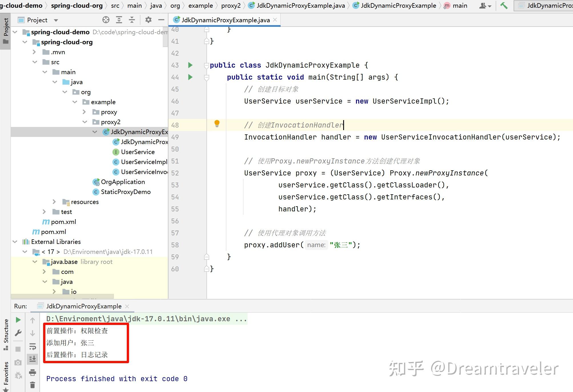Open the intention light bulb on line 48

(x=217, y=124)
